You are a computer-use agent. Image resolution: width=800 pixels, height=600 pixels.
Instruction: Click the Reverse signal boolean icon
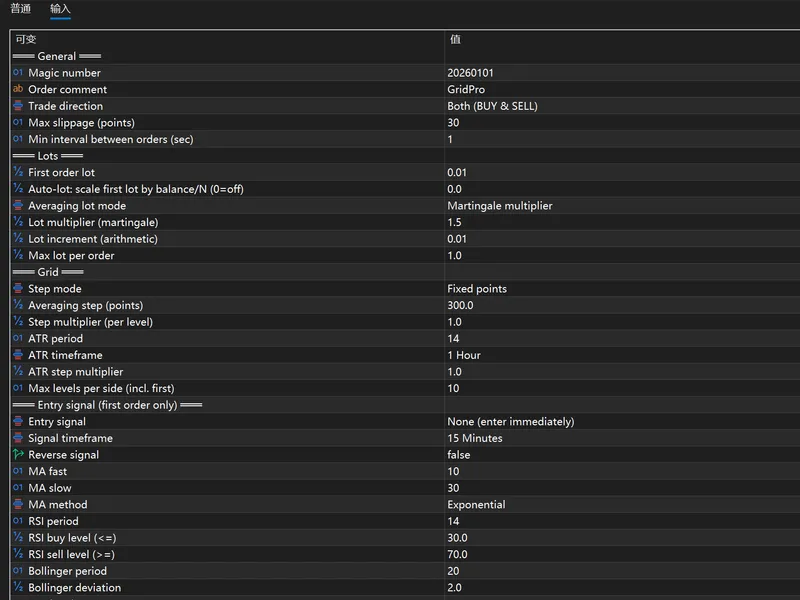pyautogui.click(x=18, y=454)
